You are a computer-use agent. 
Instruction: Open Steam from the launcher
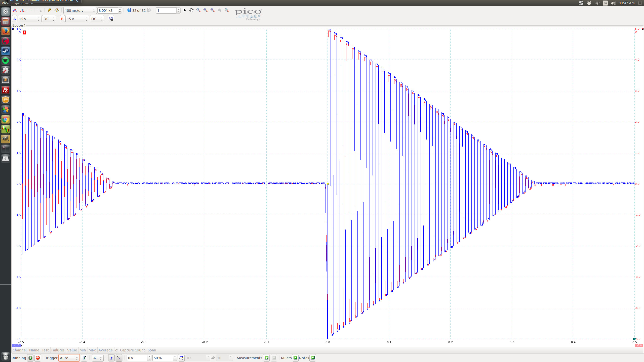(x=6, y=51)
